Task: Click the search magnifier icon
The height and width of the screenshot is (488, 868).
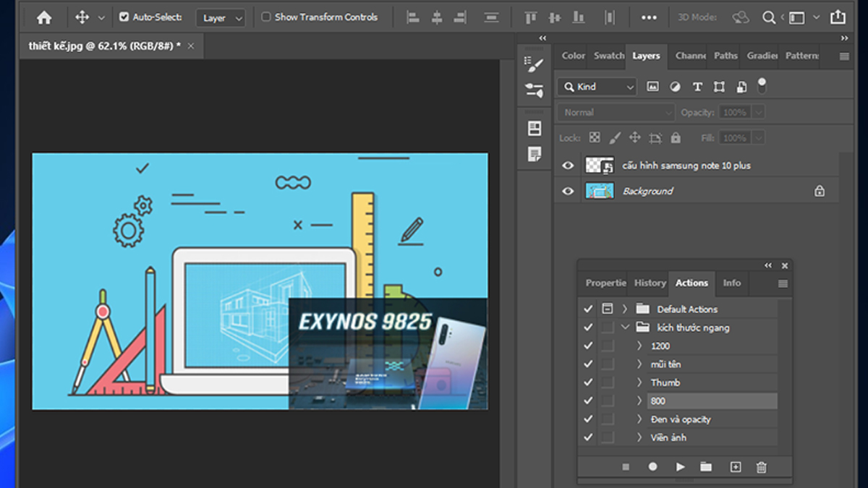Action: click(769, 17)
